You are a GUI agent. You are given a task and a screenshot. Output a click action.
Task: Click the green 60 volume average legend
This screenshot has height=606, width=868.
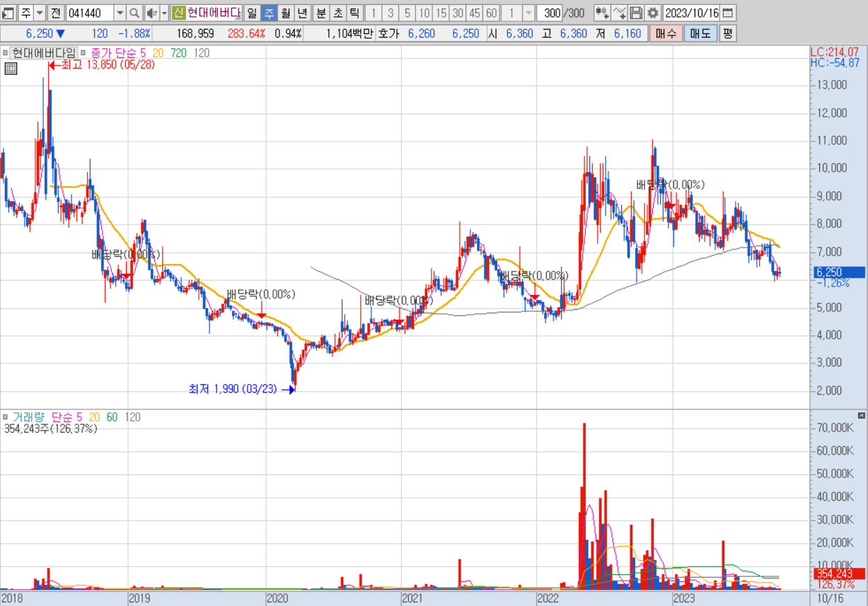(112, 417)
